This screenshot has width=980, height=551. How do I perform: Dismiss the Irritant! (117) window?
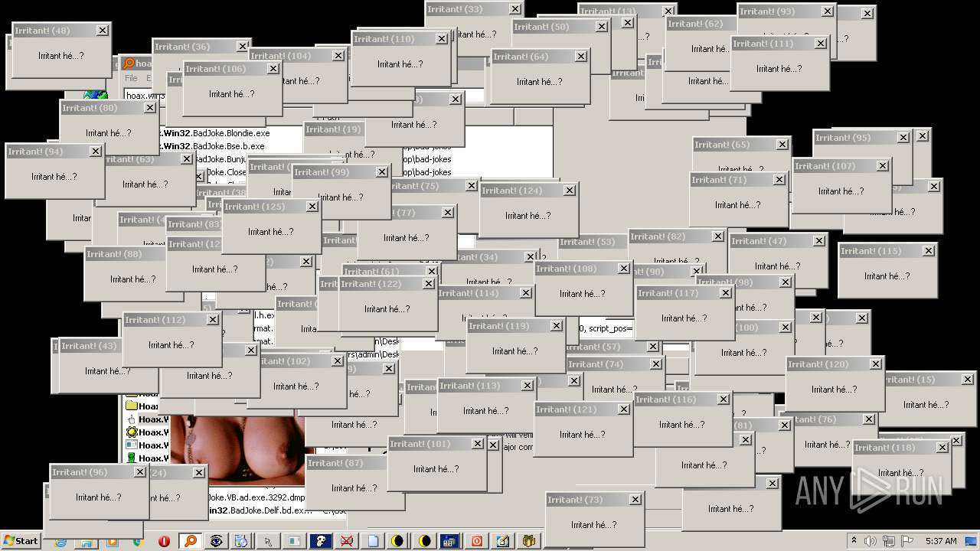coord(725,293)
